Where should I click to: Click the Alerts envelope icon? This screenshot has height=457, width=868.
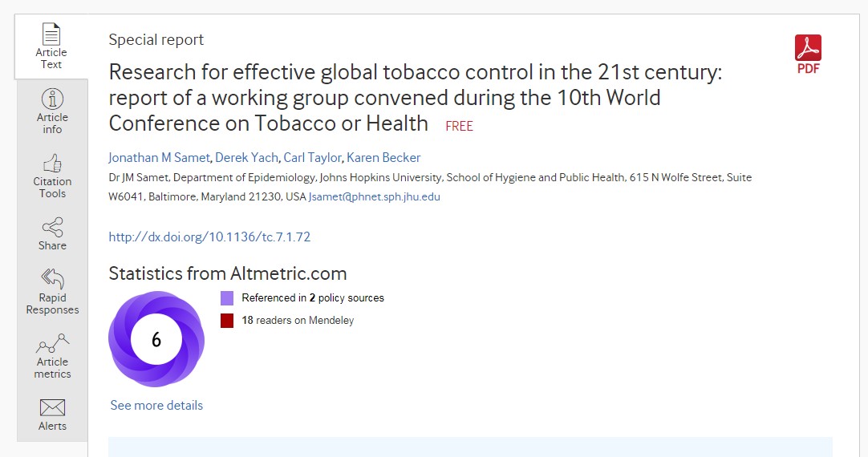(52, 407)
